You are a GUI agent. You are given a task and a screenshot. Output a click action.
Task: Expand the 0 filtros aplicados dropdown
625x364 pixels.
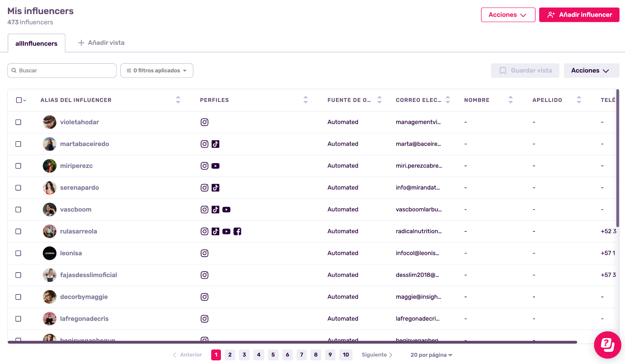click(x=157, y=70)
